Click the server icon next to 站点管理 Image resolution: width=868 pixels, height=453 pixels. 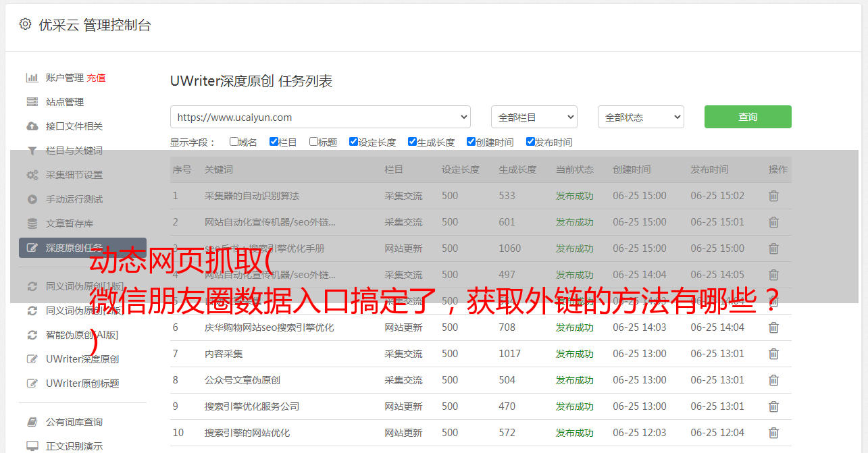click(x=32, y=102)
